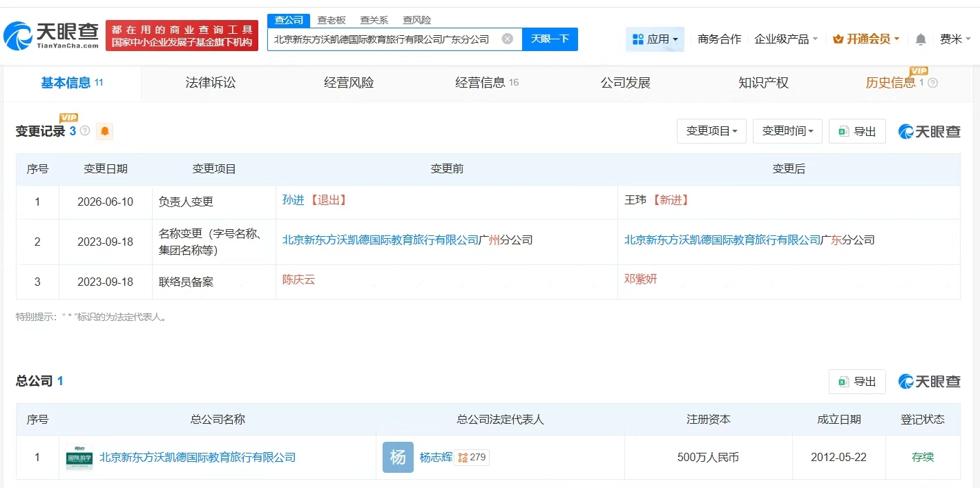
Task: Open the 变更时间 filter dropdown
Action: [787, 131]
